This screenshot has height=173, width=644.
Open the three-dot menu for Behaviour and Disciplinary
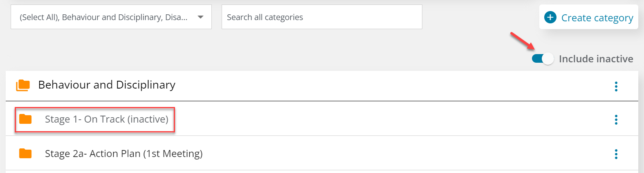(x=616, y=86)
